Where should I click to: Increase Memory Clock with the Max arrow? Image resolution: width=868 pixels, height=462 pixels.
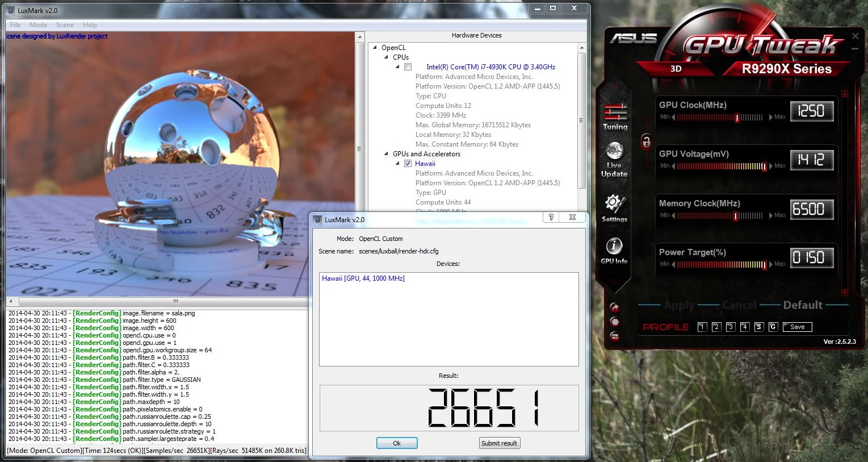point(771,215)
